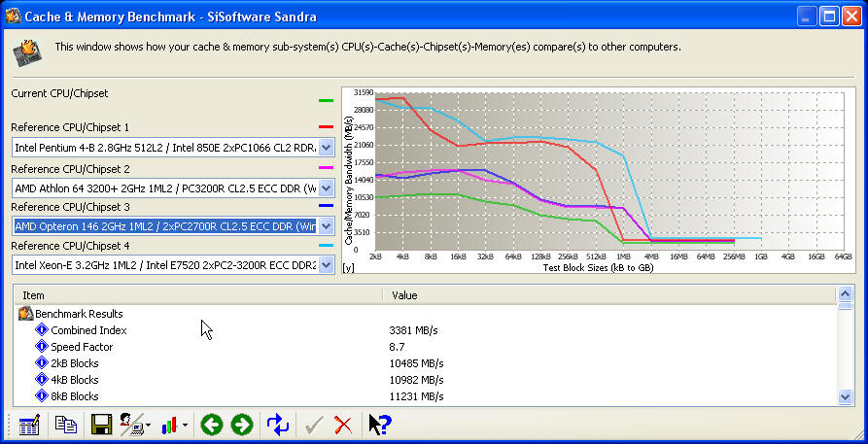
Task: Click the Sandra flame icon in header
Action: 26,53
